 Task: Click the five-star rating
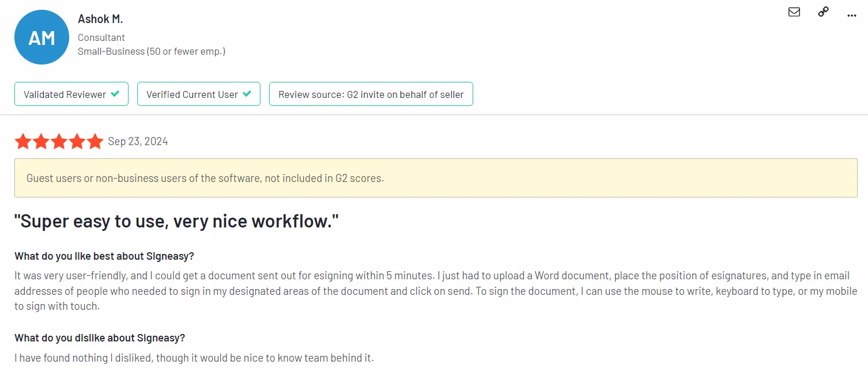pos(59,141)
